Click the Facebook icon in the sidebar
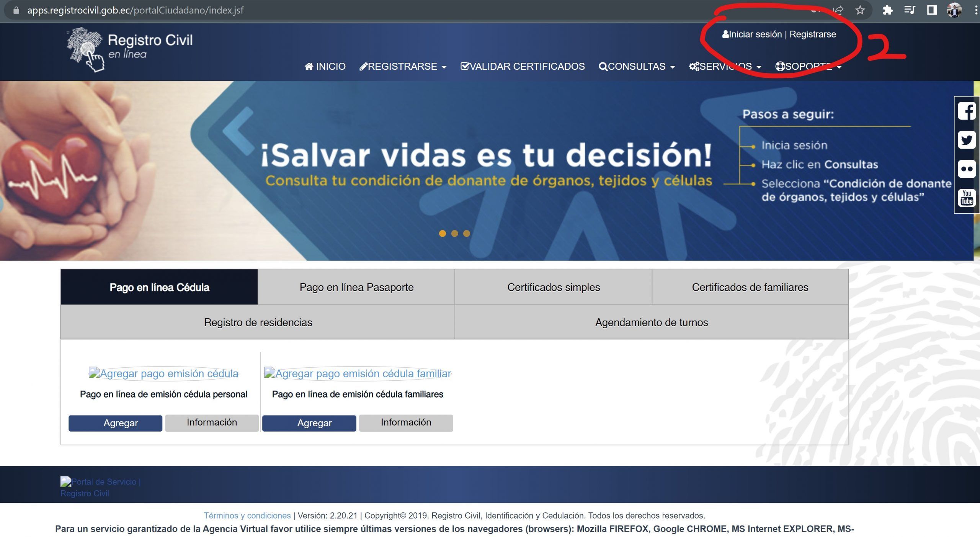 (967, 111)
